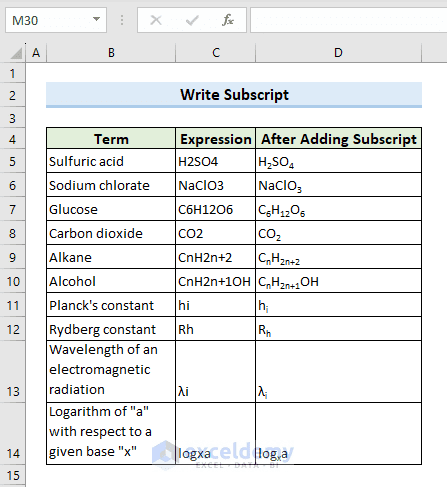Select row 1 header
The width and height of the screenshot is (447, 487).
13,73
